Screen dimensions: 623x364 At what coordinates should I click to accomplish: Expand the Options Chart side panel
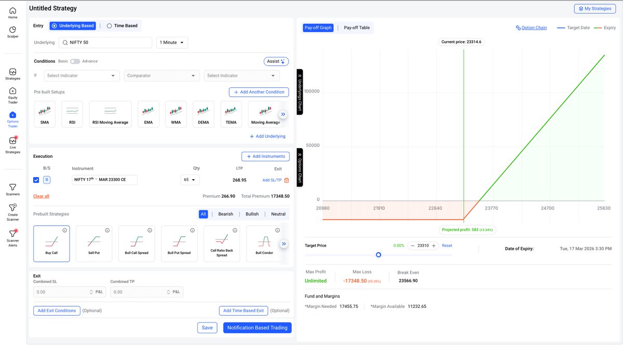300,167
